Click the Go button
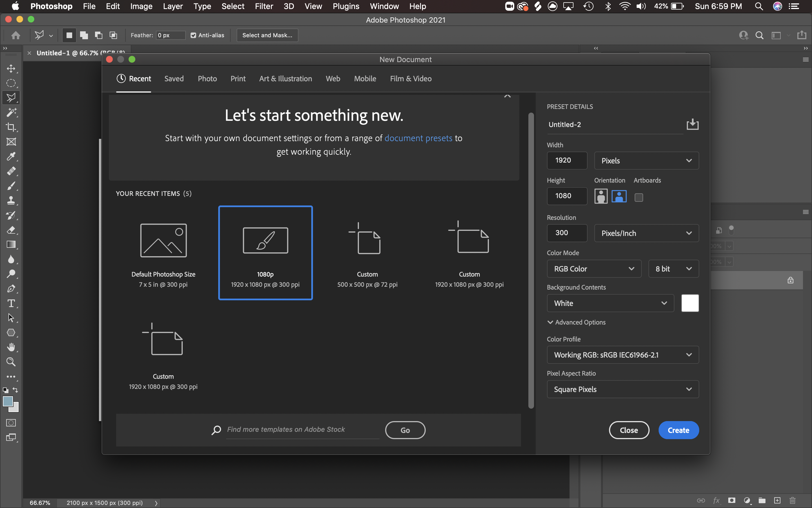 [405, 430]
